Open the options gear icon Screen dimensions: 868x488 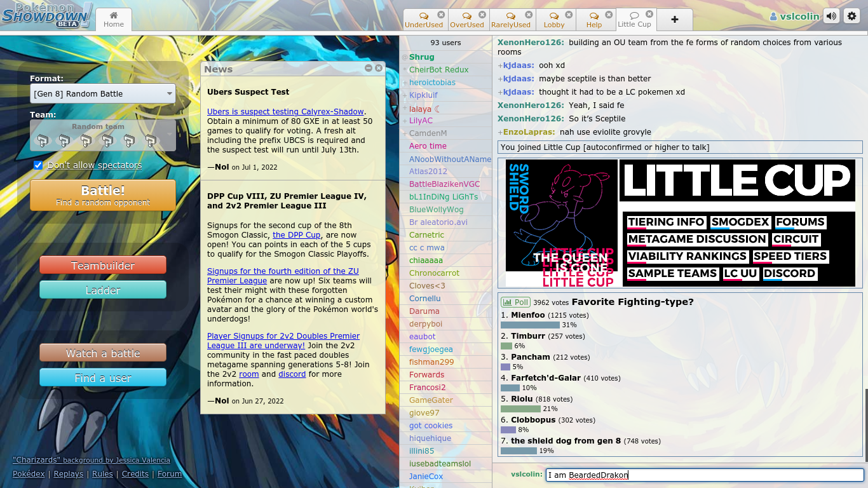coord(851,17)
